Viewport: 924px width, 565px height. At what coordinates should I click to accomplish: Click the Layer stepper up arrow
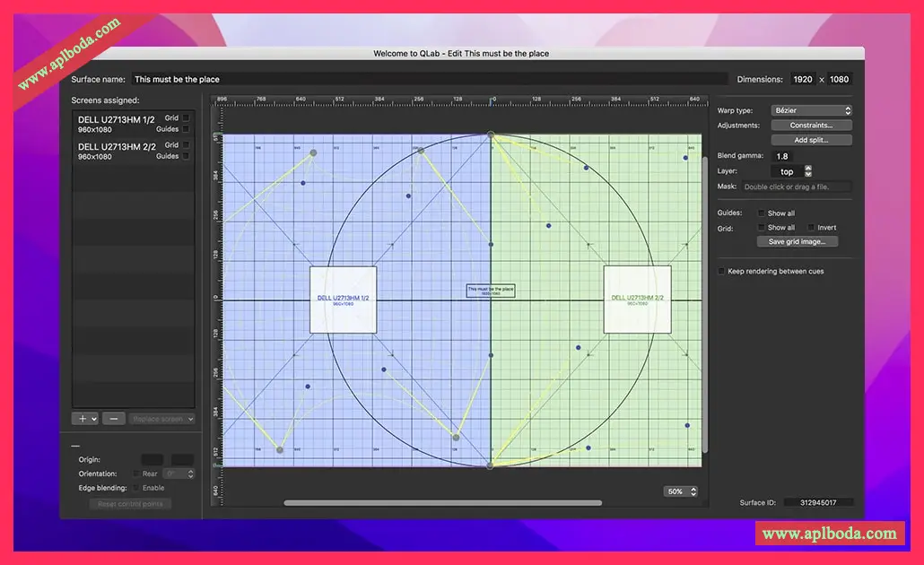(x=808, y=168)
